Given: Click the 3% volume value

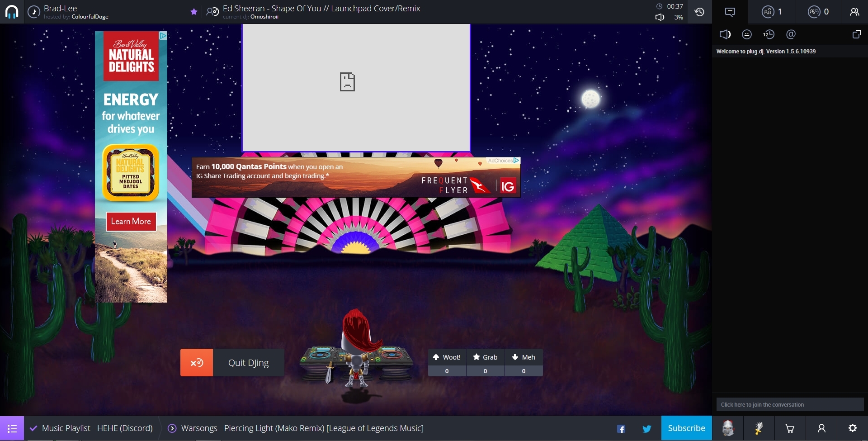Looking at the screenshot, I should (679, 17).
